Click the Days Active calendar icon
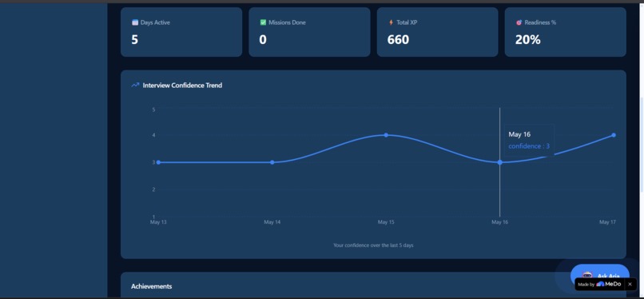This screenshot has height=299, width=644. pos(135,22)
